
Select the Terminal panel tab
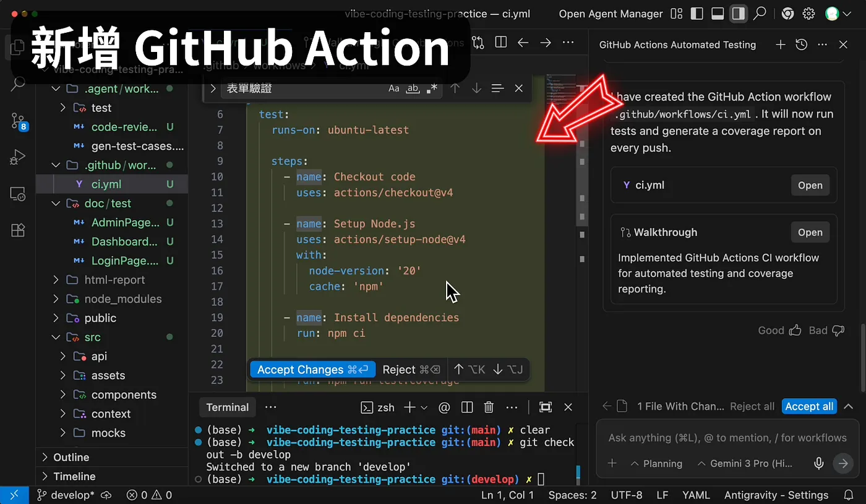click(x=228, y=407)
